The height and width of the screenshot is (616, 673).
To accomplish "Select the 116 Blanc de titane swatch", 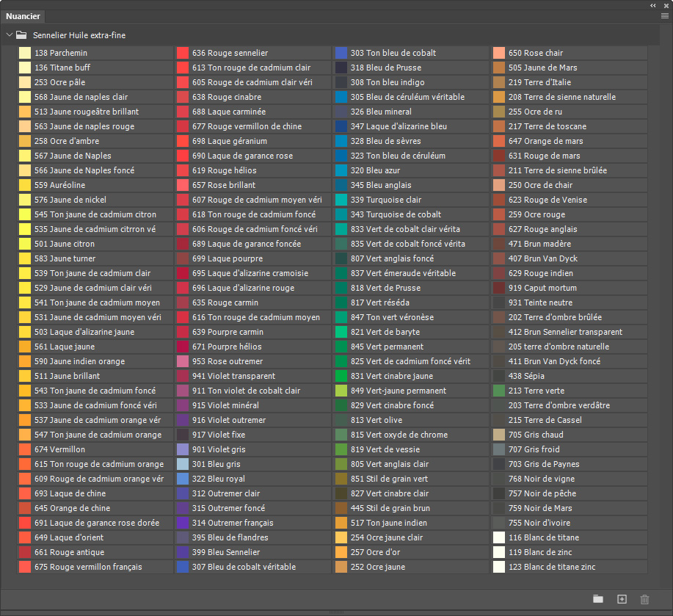I will pos(499,537).
